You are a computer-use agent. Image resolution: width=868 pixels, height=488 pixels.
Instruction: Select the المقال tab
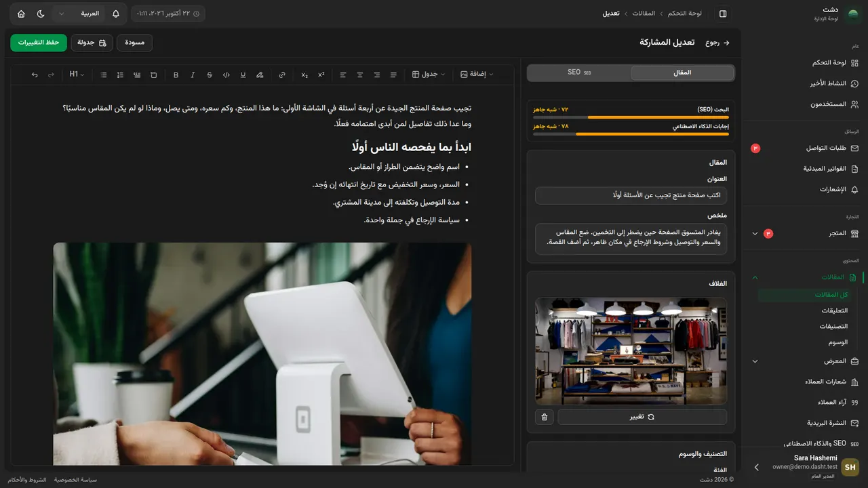coord(682,73)
